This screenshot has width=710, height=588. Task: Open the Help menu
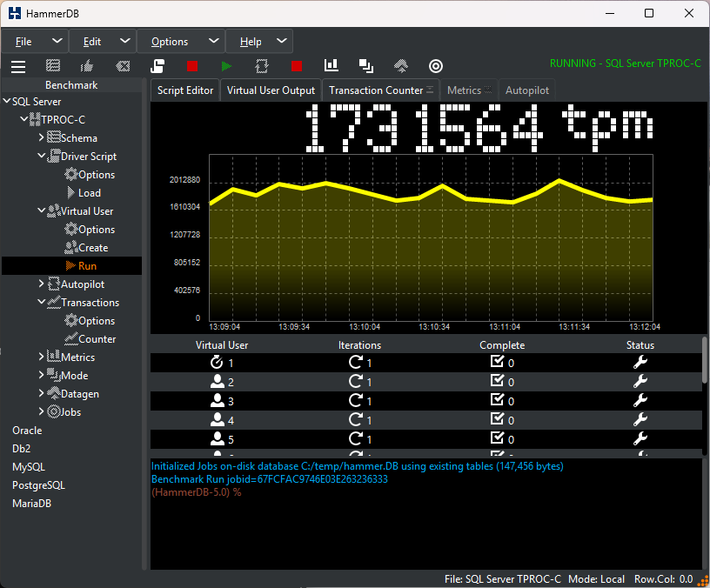(259, 42)
